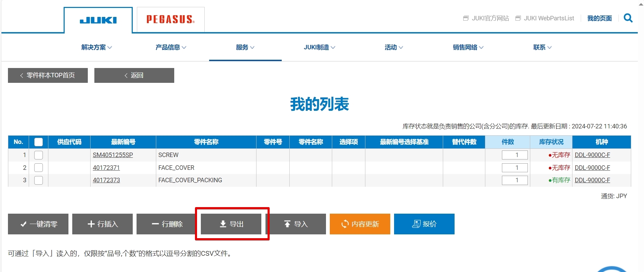Viewport: 644px width, 272px height.
Task: Click the orange content refresh (内容更新) button
Action: [360, 224]
